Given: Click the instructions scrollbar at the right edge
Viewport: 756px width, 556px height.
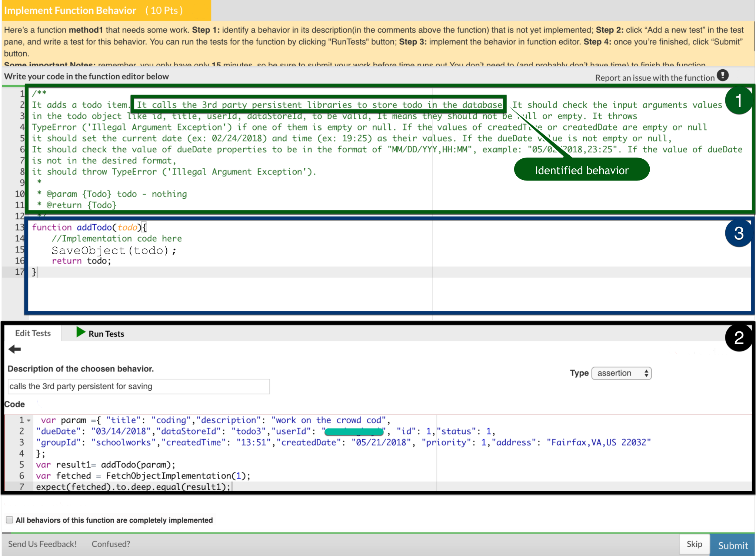Looking at the screenshot, I should click(754, 37).
